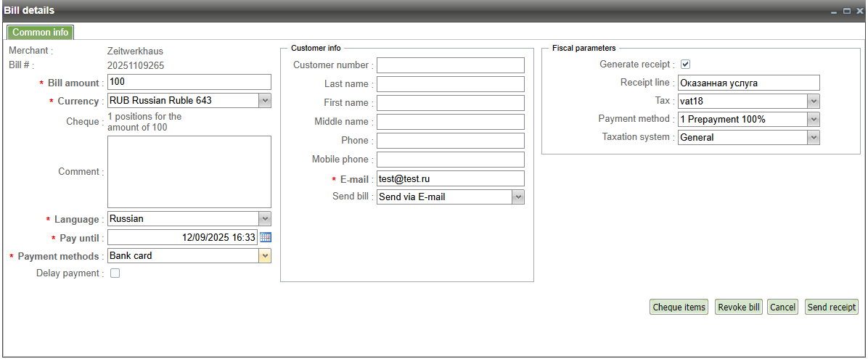Expand the Payment methods dropdown

coord(265,256)
